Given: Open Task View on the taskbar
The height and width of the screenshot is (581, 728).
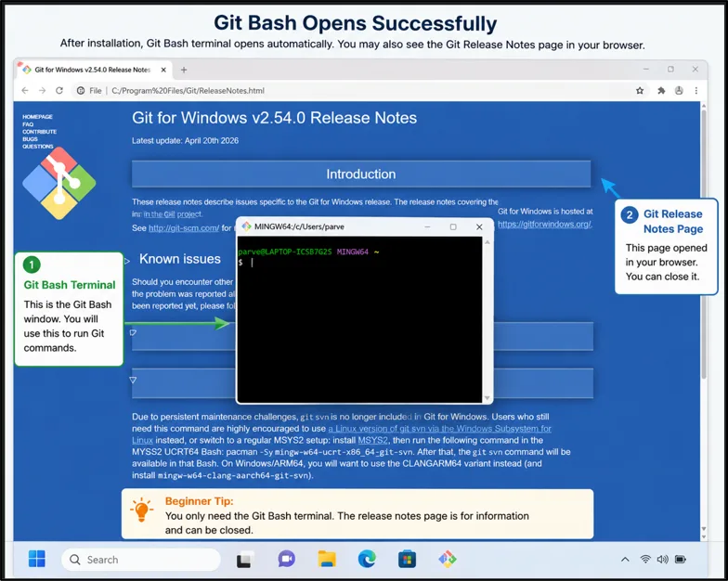Looking at the screenshot, I should click(x=244, y=559).
